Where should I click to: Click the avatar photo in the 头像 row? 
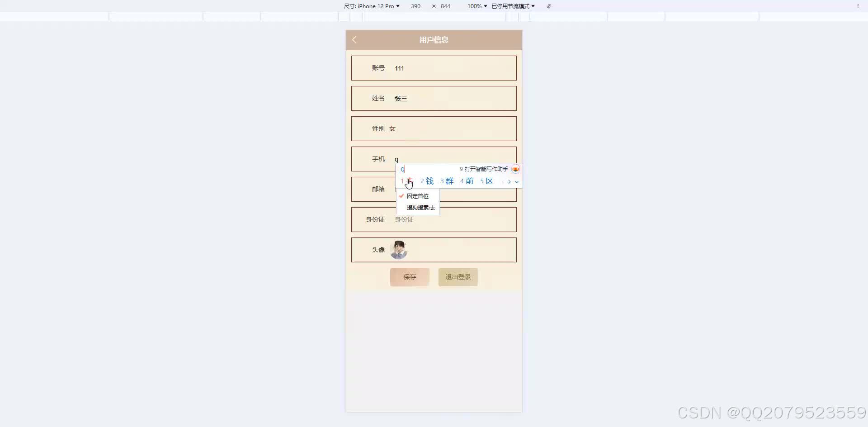coord(398,249)
